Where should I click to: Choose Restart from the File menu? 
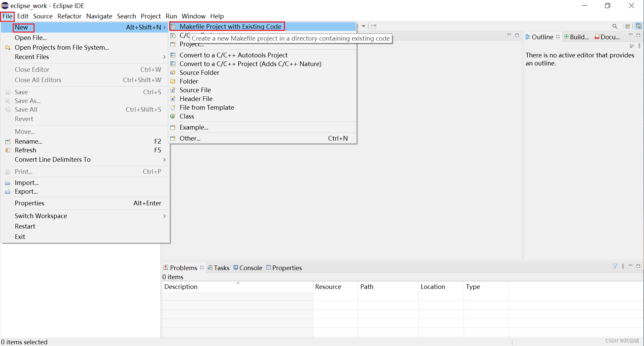85,226
